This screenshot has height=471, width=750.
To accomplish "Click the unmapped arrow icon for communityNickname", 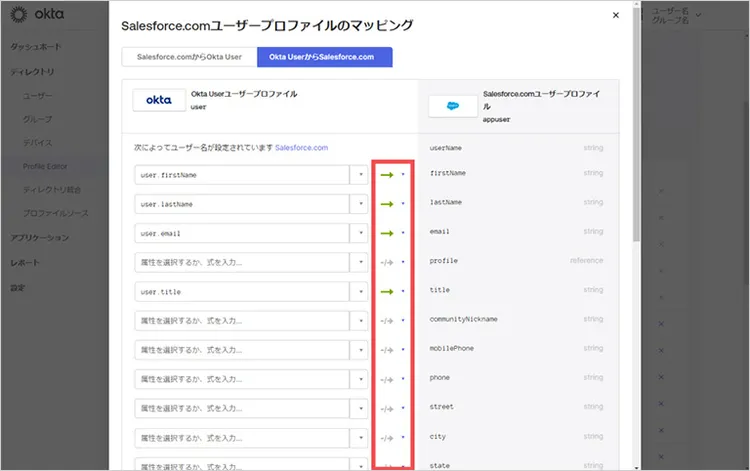I will coord(387,321).
